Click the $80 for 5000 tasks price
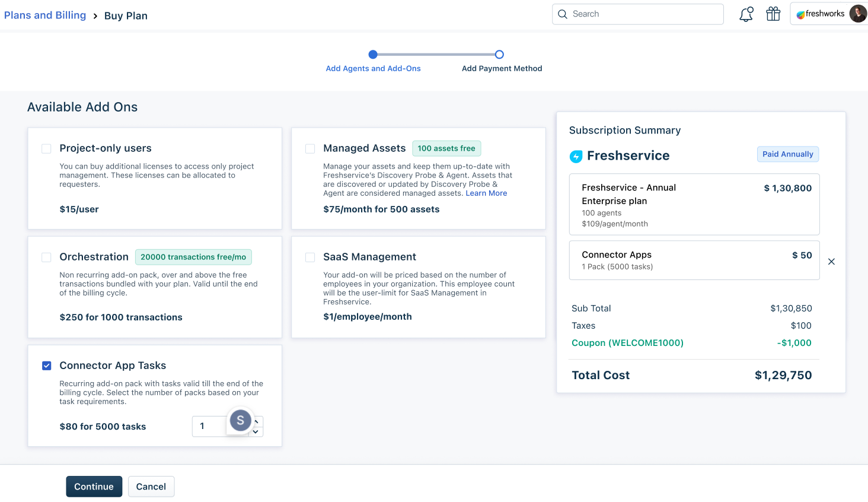868x502 pixels. click(103, 427)
